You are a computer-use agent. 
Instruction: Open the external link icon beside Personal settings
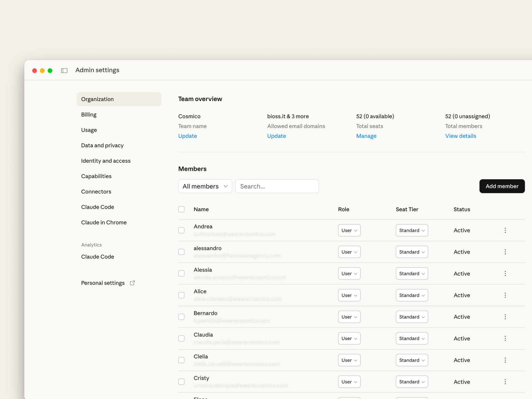tap(132, 283)
